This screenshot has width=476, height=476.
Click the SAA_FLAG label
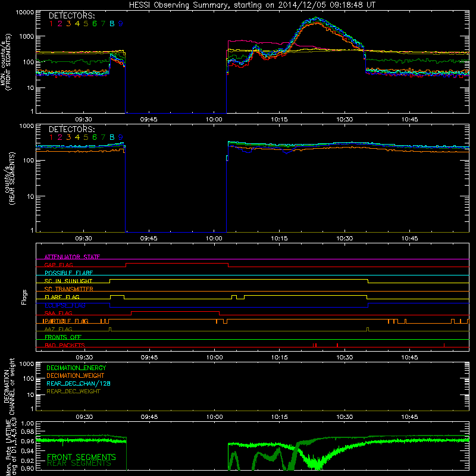coord(58,313)
